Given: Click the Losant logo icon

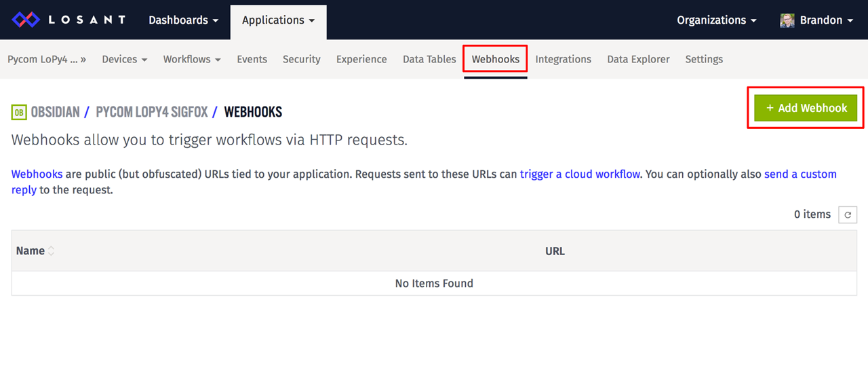Looking at the screenshot, I should click(26, 20).
